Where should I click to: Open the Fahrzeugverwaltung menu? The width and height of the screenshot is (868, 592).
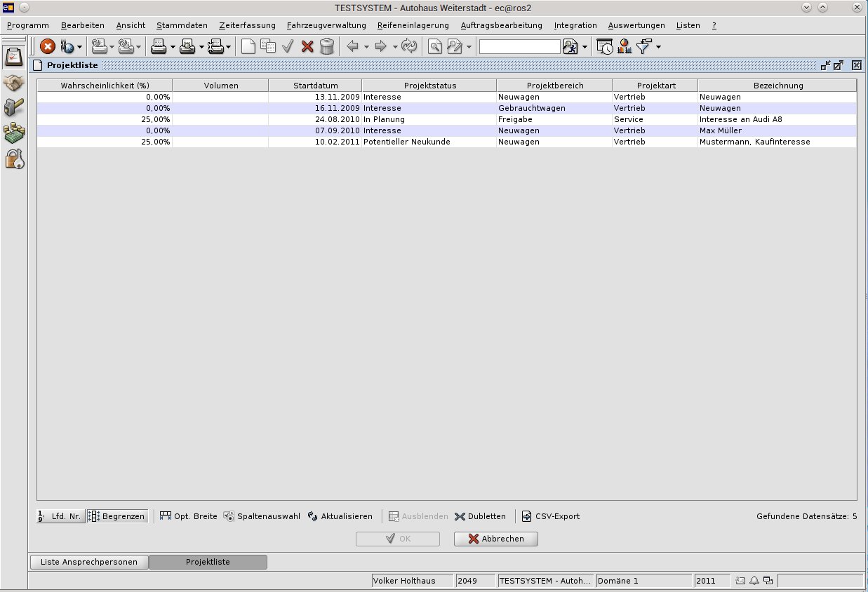coord(326,25)
